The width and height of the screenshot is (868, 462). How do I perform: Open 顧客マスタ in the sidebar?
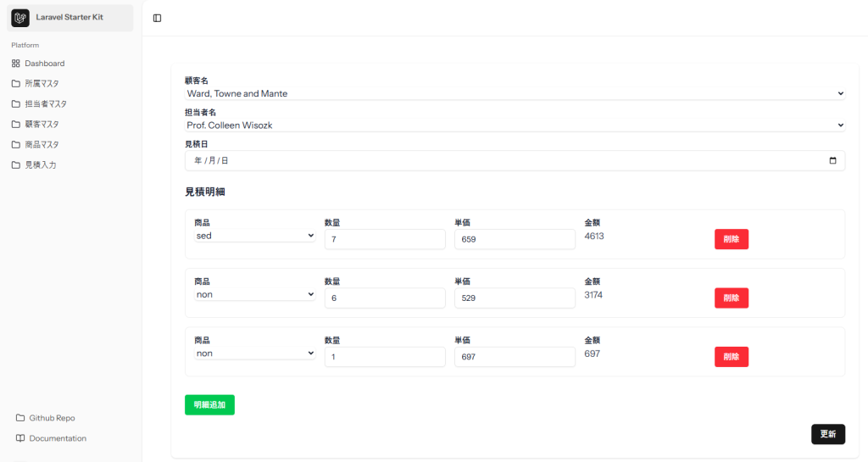pyautogui.click(x=42, y=125)
